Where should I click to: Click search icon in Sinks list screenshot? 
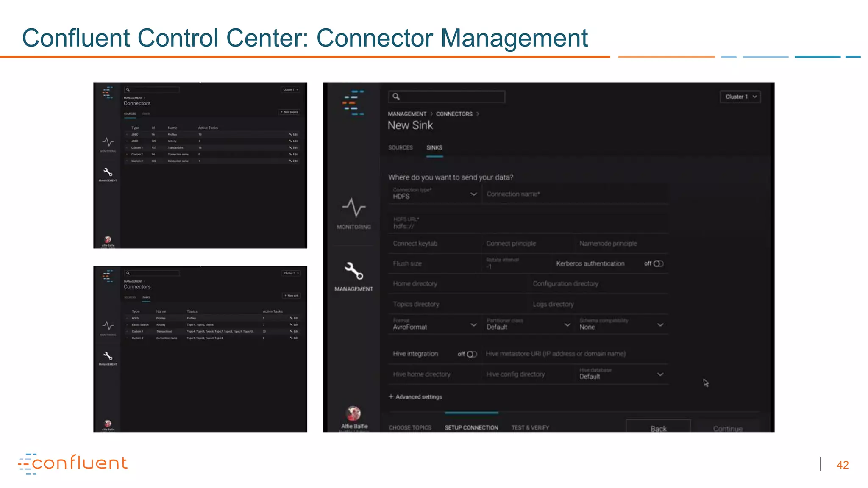point(128,273)
